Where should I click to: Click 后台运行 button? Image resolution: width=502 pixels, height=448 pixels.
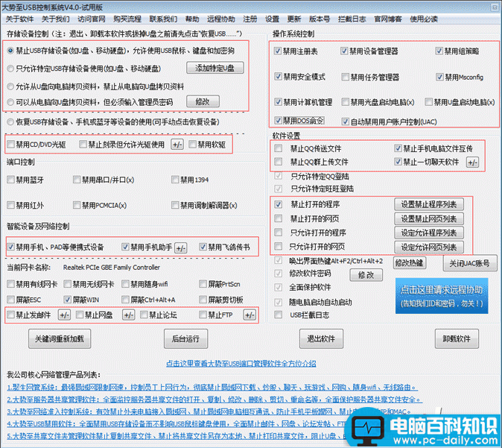click(x=185, y=338)
